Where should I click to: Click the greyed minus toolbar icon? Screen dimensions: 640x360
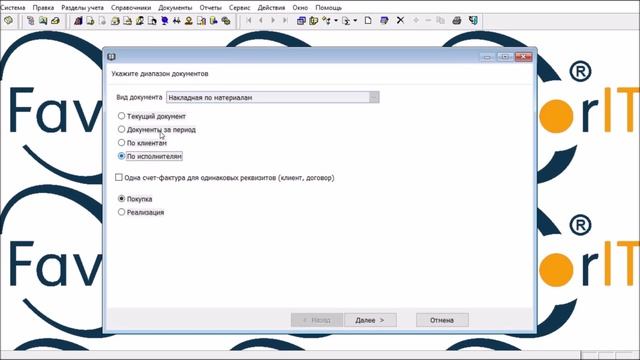point(428,20)
